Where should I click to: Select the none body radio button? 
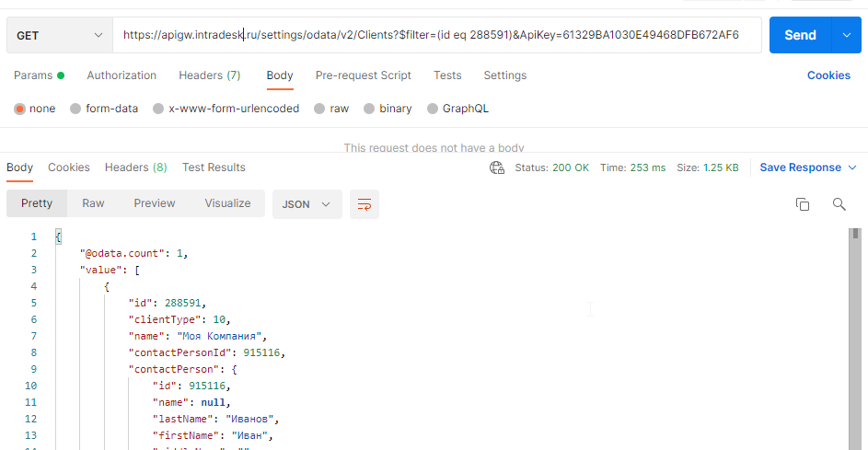point(19,109)
